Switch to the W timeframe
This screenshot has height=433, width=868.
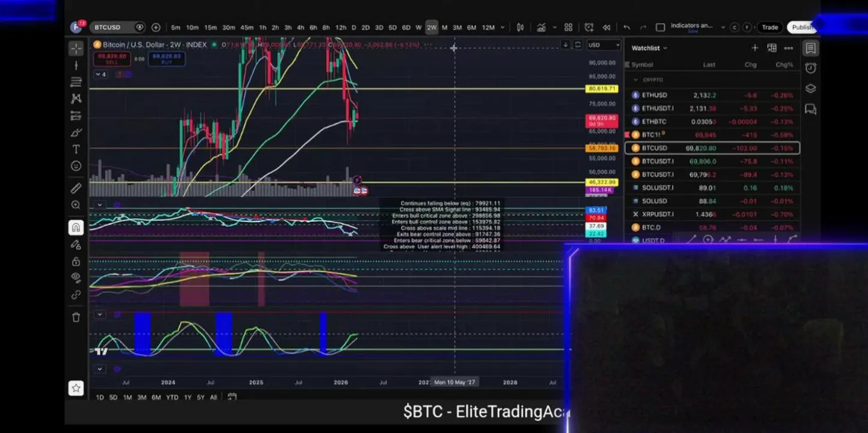[418, 27]
